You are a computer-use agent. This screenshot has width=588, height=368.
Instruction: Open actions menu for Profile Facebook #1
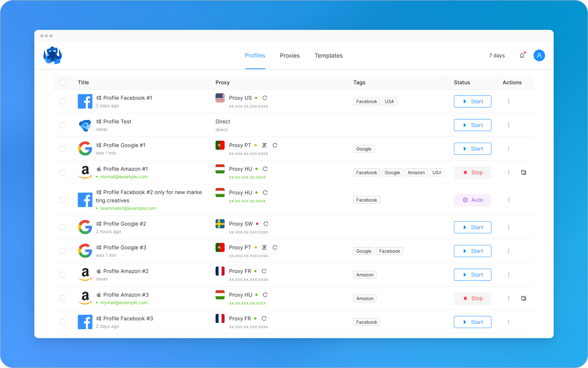tap(509, 101)
